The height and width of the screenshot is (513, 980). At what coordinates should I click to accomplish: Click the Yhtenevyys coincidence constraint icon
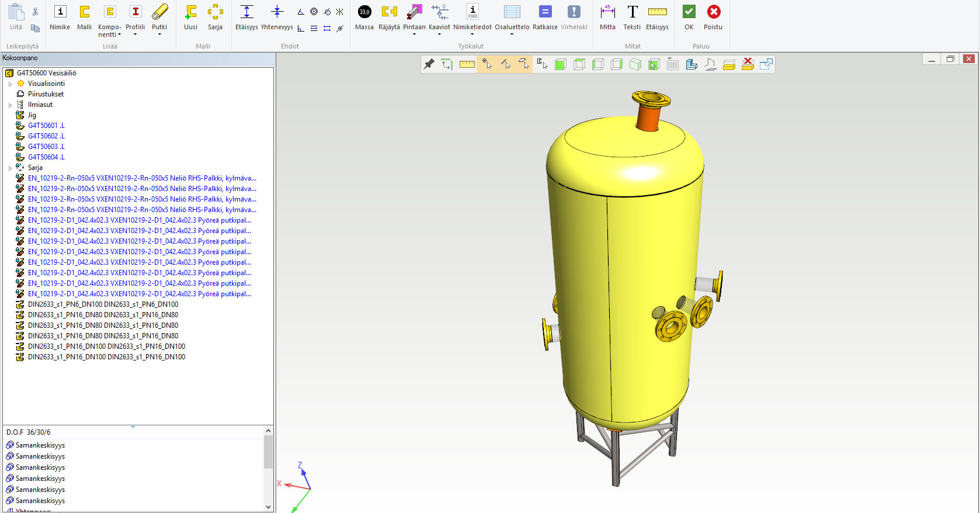point(277,17)
